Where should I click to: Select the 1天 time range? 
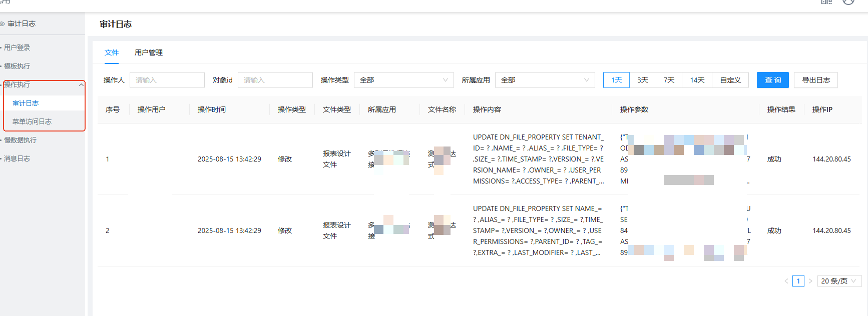pos(616,80)
